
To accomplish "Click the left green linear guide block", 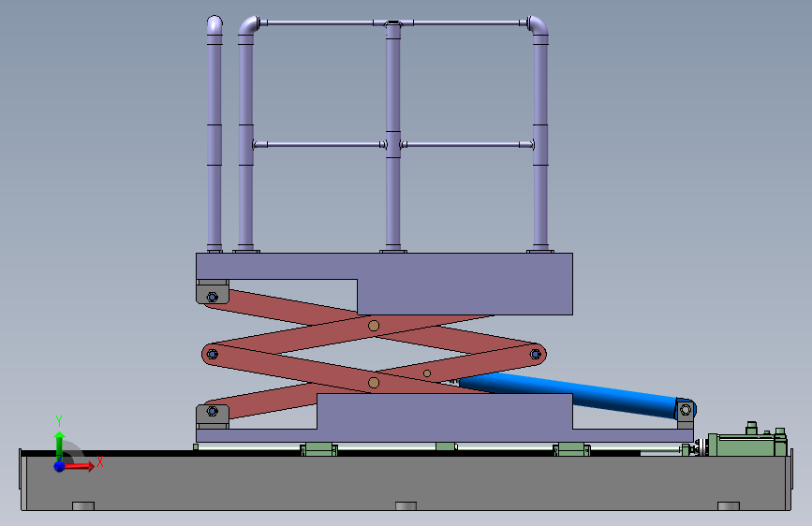I will click(x=319, y=449).
